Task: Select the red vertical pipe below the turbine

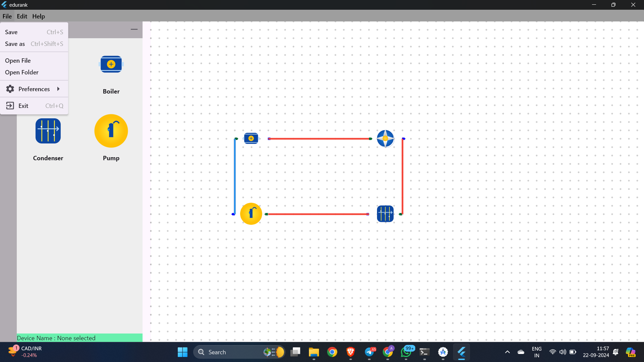Action: coord(402,176)
